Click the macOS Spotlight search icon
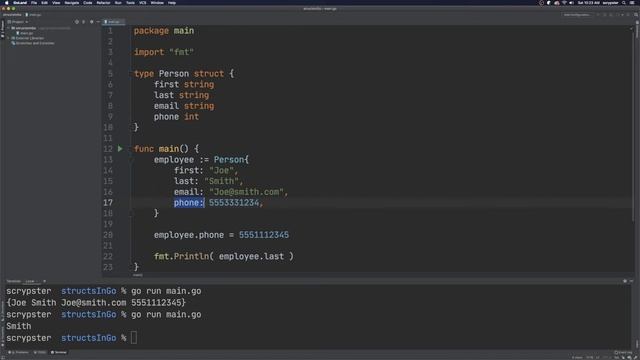The width and height of the screenshot is (640, 360). coord(624,2)
